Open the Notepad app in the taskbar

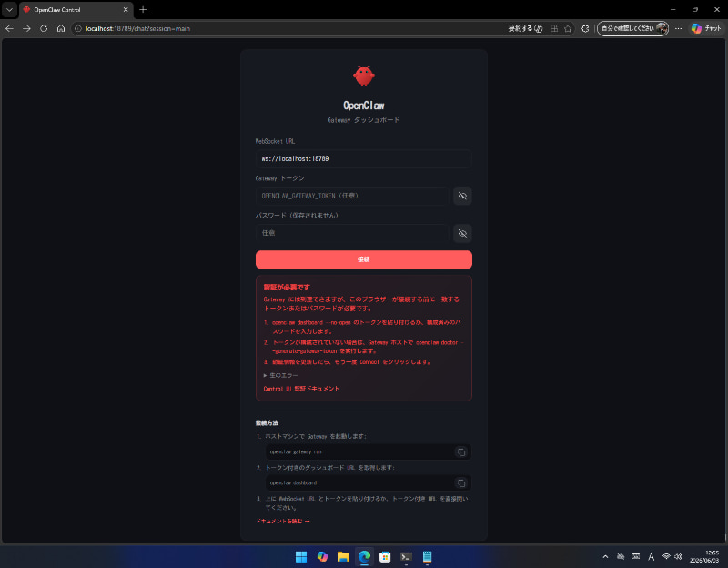[427, 556]
